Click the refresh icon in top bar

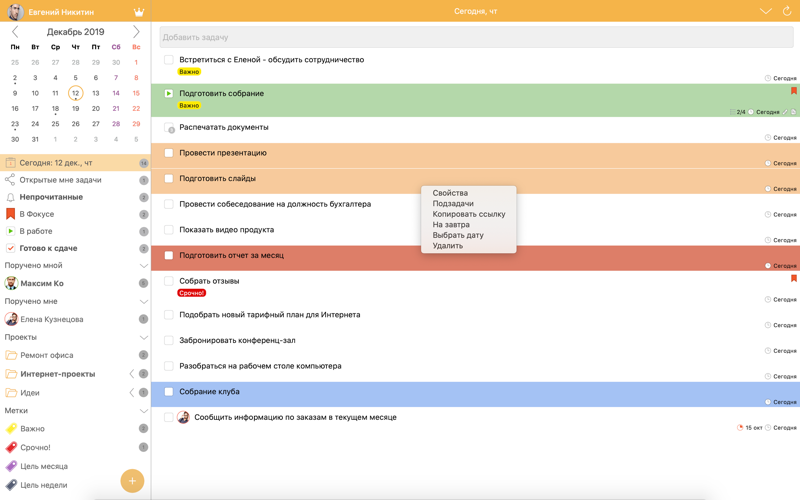[x=787, y=11]
